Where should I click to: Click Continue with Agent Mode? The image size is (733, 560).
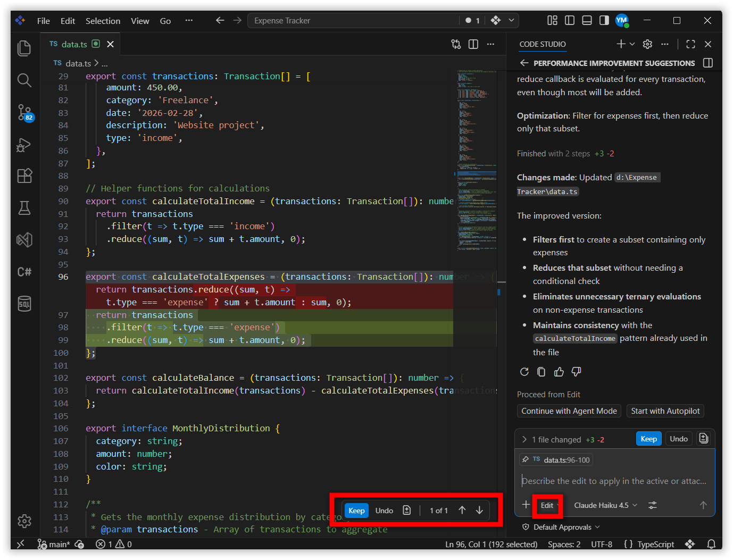(569, 411)
